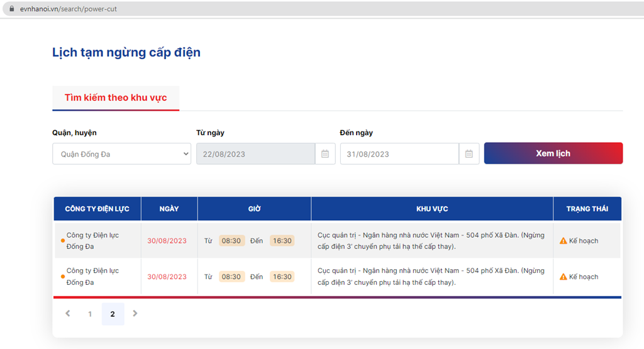644x349 pixels.
Task: Click the lock icon in address bar
Action: tap(11, 9)
